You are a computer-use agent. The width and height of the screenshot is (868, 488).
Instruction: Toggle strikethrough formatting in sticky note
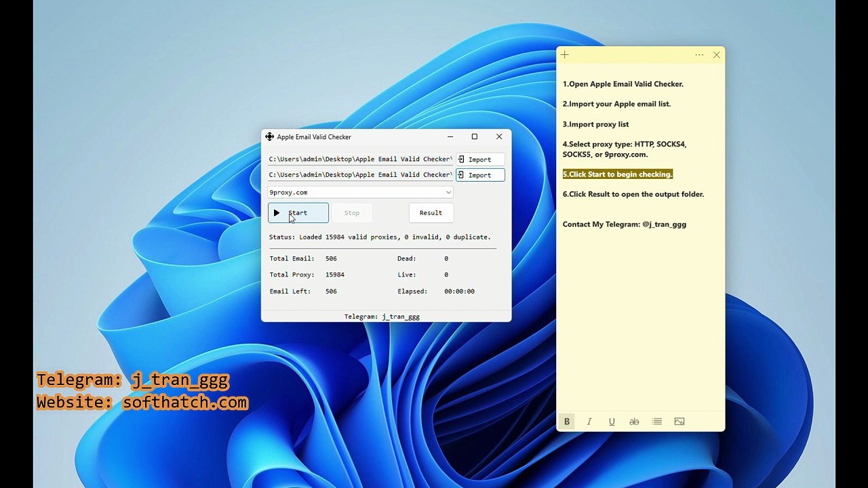pos(634,422)
